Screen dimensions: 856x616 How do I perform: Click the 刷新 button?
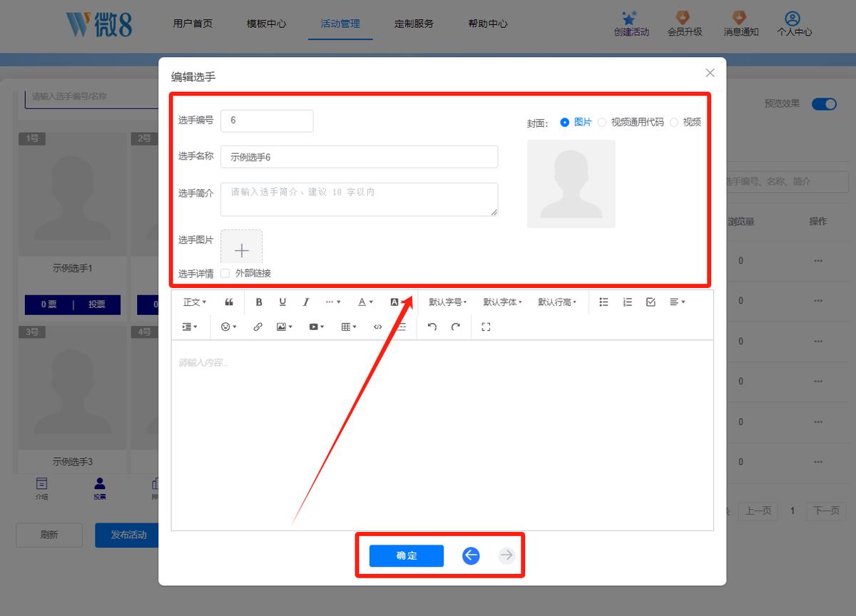pyautogui.click(x=49, y=535)
